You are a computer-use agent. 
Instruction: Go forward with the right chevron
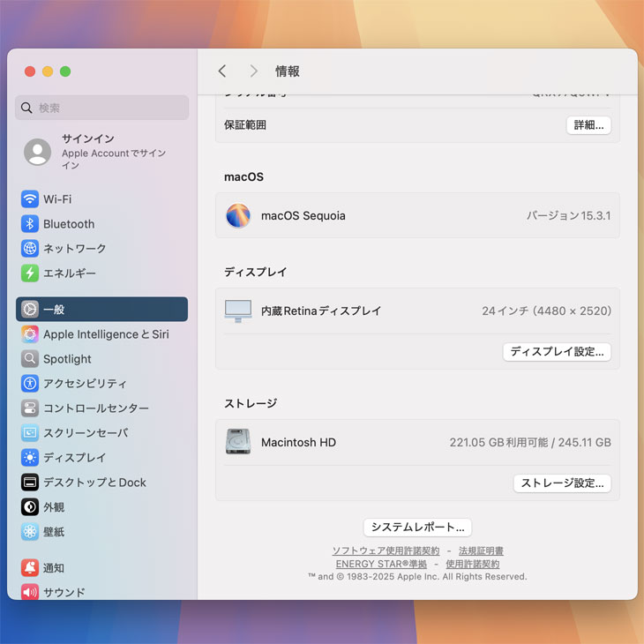[x=254, y=71]
